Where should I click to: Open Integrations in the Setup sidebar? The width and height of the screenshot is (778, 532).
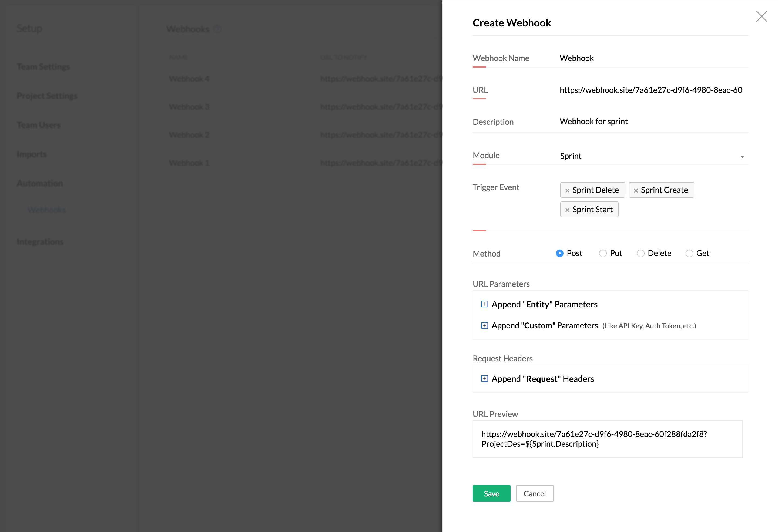pyautogui.click(x=40, y=242)
